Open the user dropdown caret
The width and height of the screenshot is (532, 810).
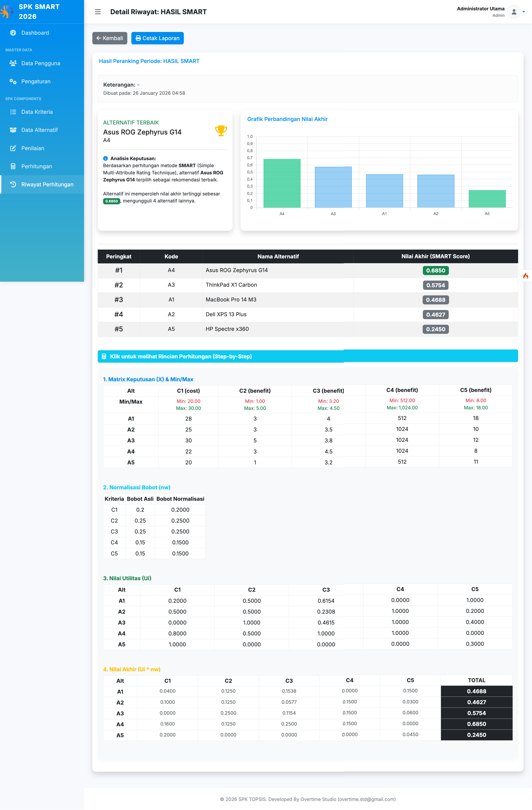coord(524,12)
